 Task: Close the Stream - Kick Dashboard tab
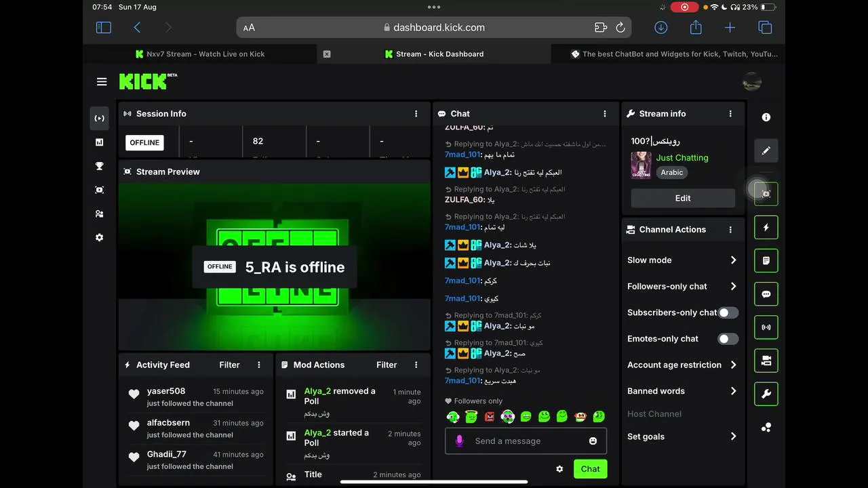[x=327, y=54]
